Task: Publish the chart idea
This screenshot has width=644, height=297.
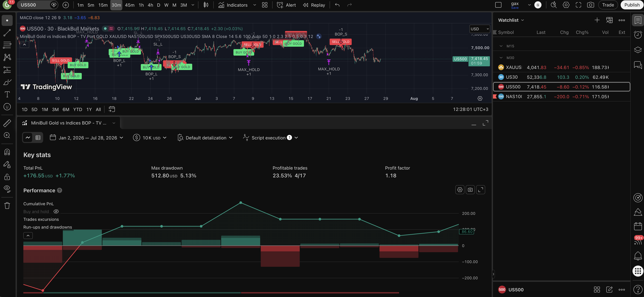Action: [632, 5]
